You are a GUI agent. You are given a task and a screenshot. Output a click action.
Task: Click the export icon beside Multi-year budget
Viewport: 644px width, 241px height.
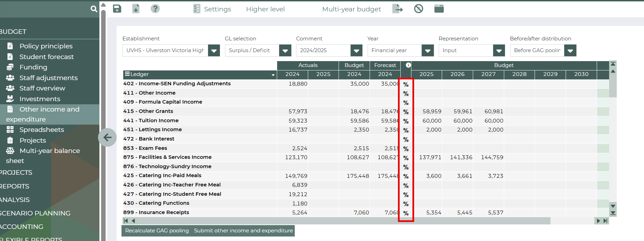tap(398, 9)
